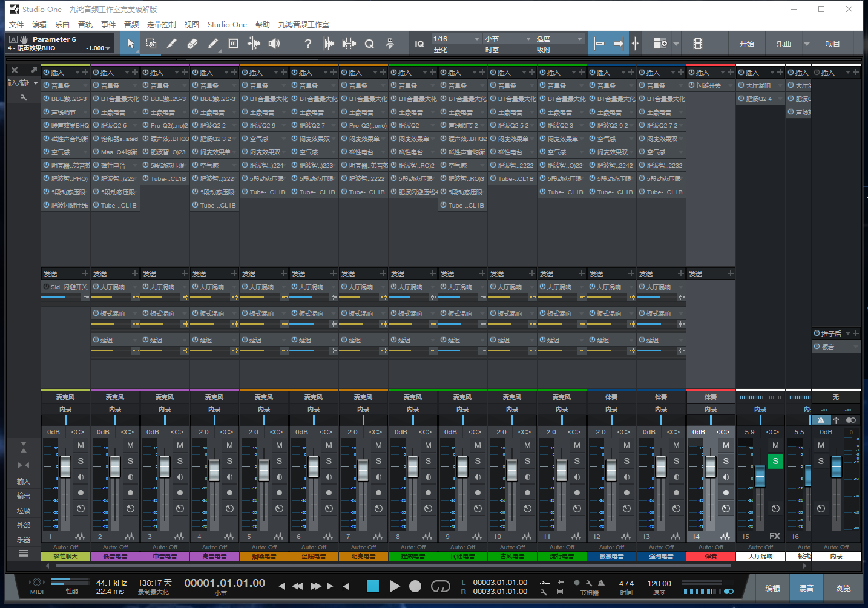Disable solo on channel 15 大厅混响
Screen dimensions: 868x608
tap(775, 461)
